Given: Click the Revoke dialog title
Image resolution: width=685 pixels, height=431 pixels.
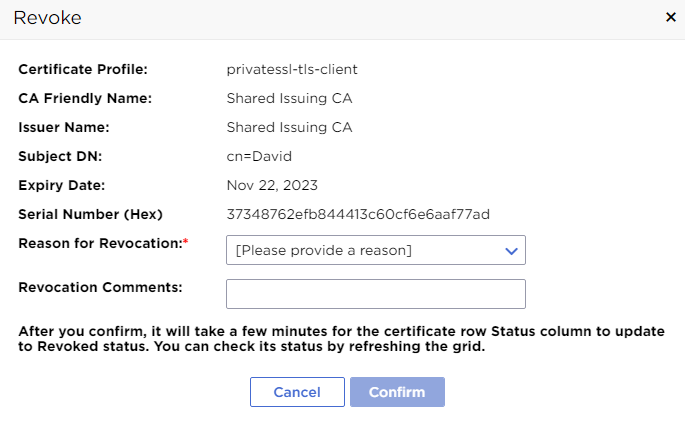Looking at the screenshot, I should 47,18.
